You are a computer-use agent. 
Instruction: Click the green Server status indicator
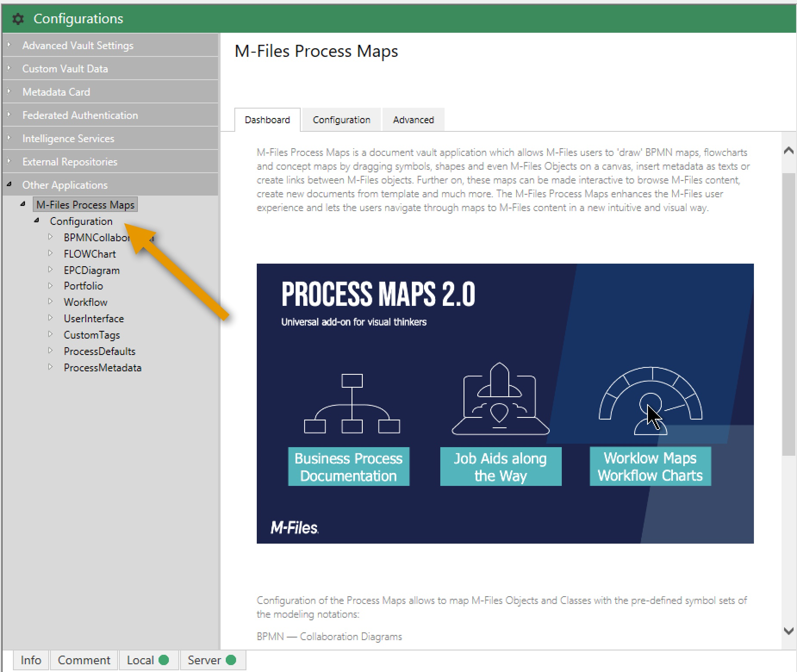point(231,660)
